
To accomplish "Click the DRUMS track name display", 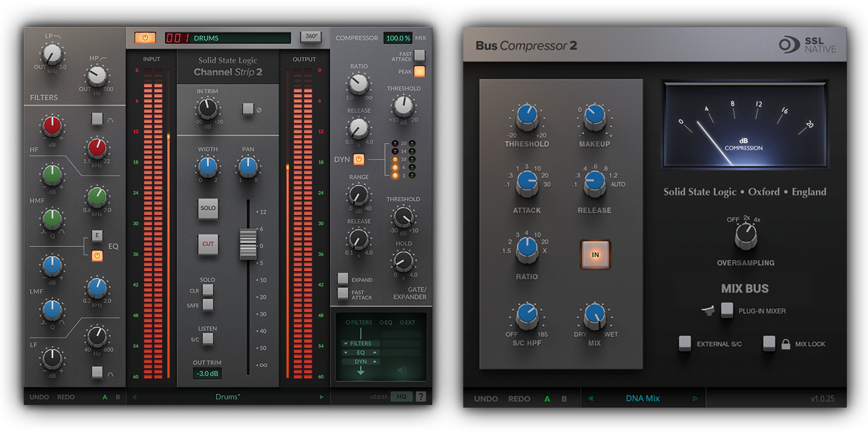I will coord(228,38).
